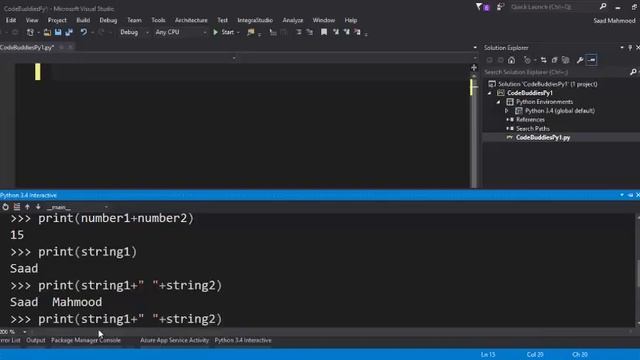640x360 pixels.
Task: Click Collapse All icon in Solution Explorer
Action: click(554, 60)
